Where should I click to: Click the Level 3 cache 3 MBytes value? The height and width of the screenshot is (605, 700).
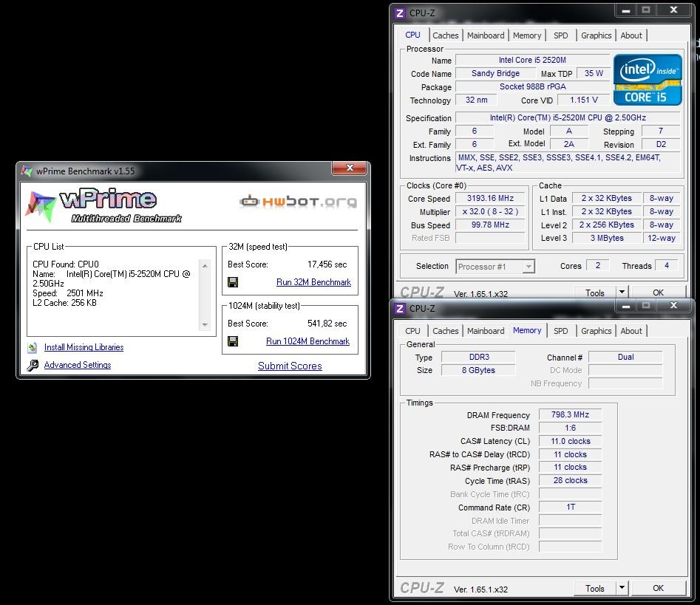(x=607, y=239)
